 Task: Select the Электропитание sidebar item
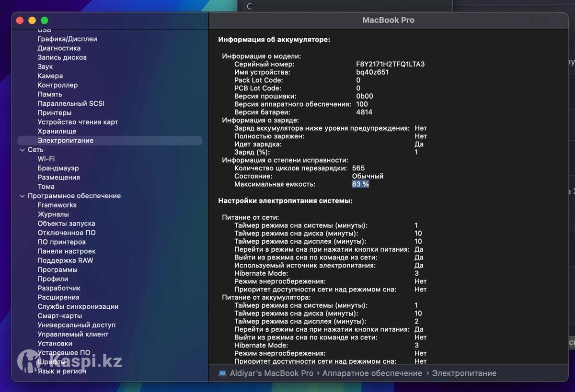click(66, 141)
